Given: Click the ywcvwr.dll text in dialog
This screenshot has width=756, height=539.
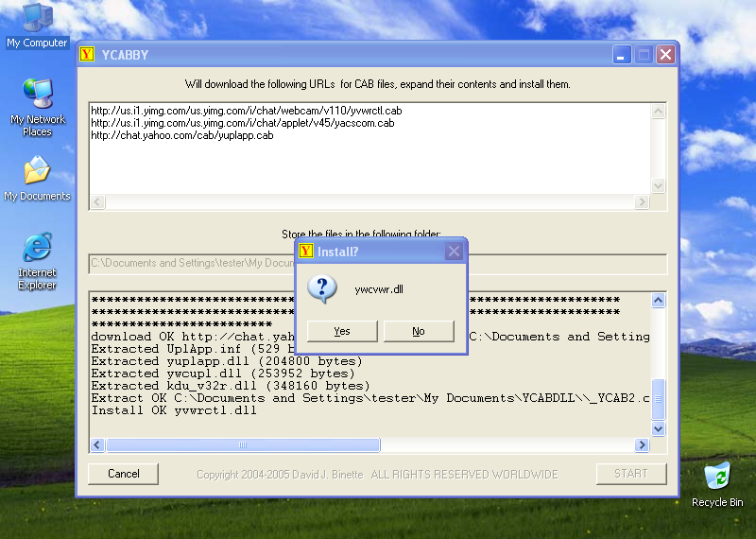Looking at the screenshot, I should tap(379, 289).
